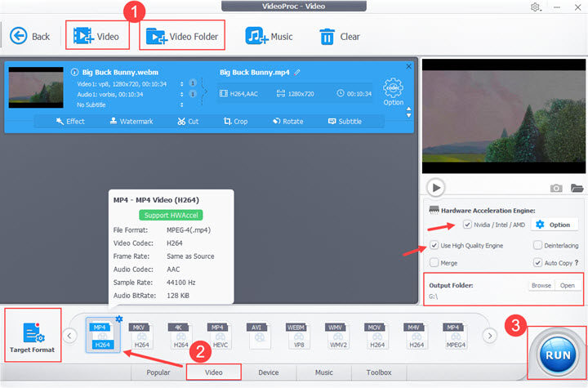
Task: Show previous formats with left arrow
Action: click(69, 336)
